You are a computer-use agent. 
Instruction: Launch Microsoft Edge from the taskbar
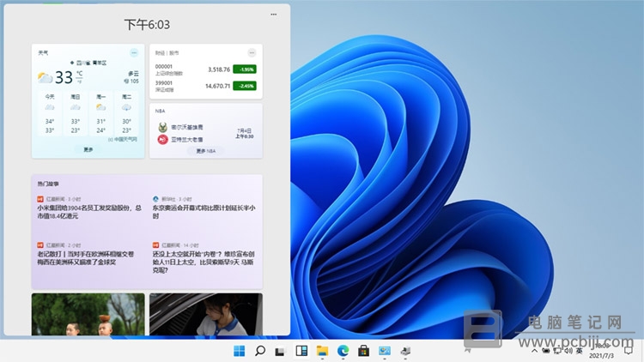(343, 351)
